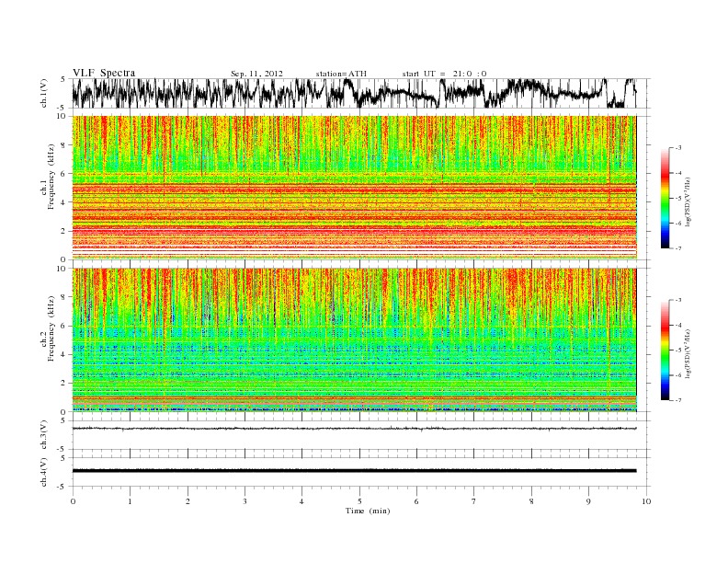The width and height of the screenshot is (728, 563).
Task: Click the "-3" label on ch.1 colorbar
Action: tap(678, 148)
